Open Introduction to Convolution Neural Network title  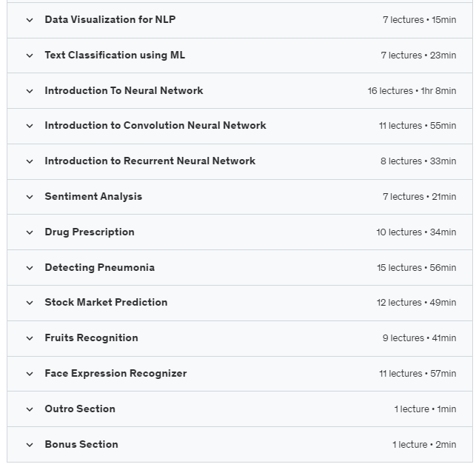point(155,125)
